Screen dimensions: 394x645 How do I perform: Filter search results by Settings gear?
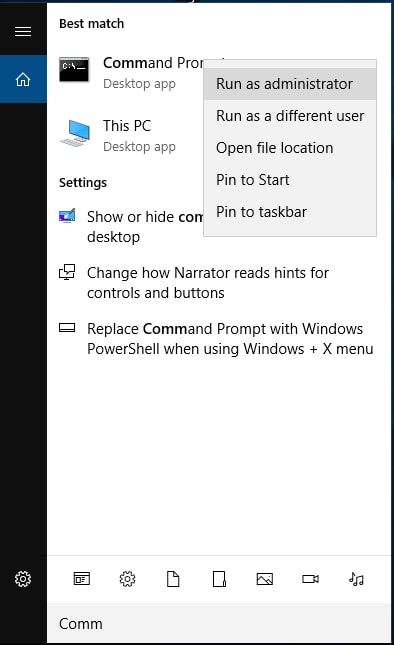[x=127, y=579]
